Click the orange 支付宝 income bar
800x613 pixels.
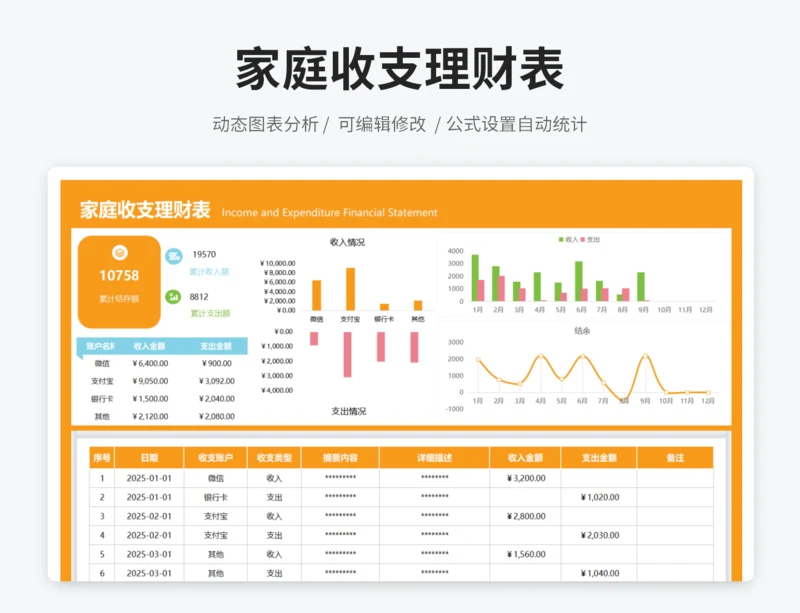pyautogui.click(x=350, y=289)
